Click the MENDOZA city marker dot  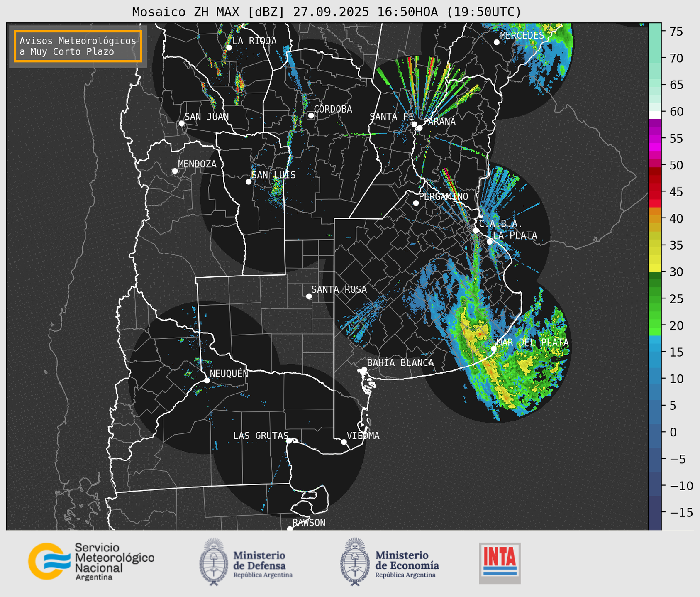pyautogui.click(x=175, y=171)
